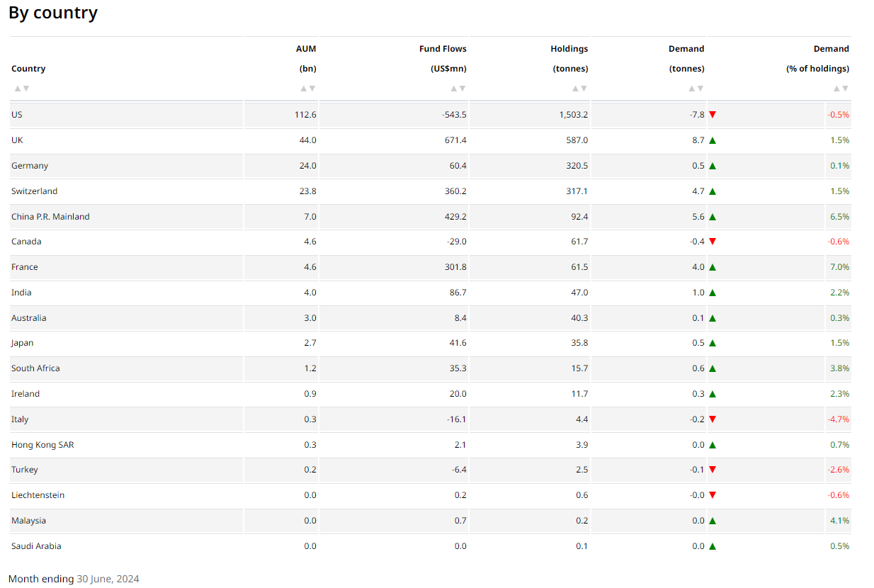
Task: Click the US AUM value "112.6"
Action: pyautogui.click(x=305, y=115)
